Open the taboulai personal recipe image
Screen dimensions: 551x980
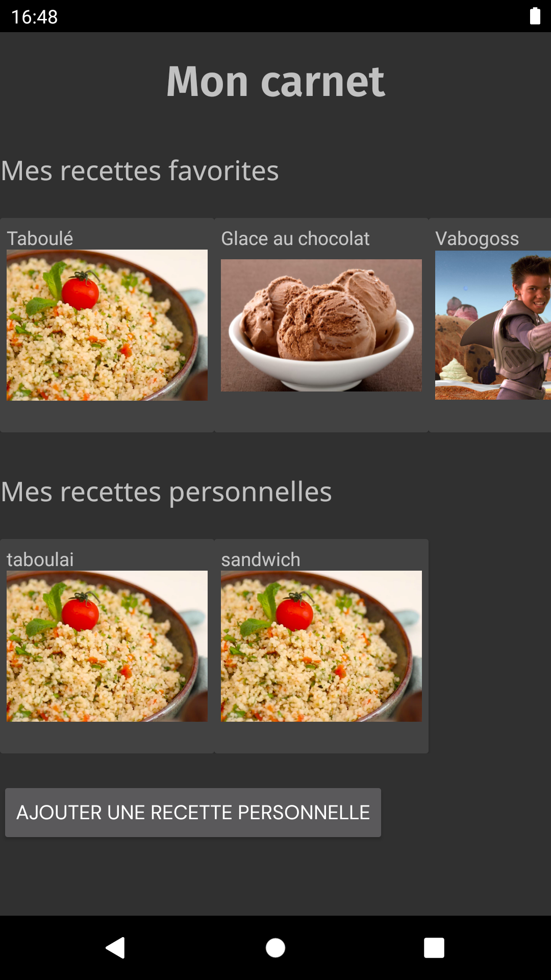(x=107, y=646)
